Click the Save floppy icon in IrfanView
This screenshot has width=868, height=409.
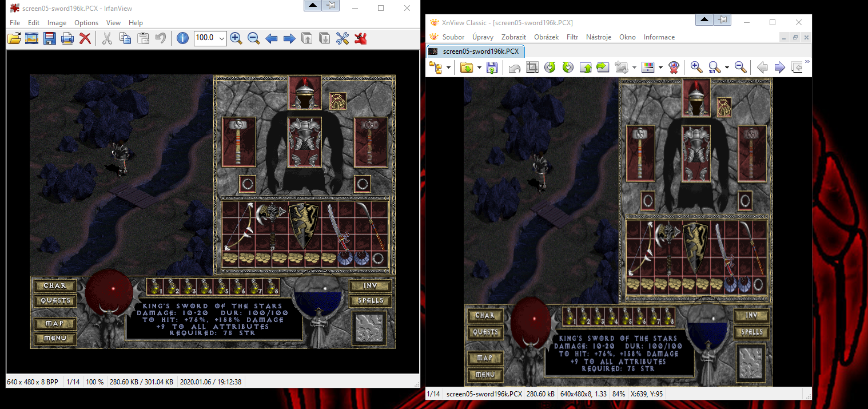pos(50,38)
